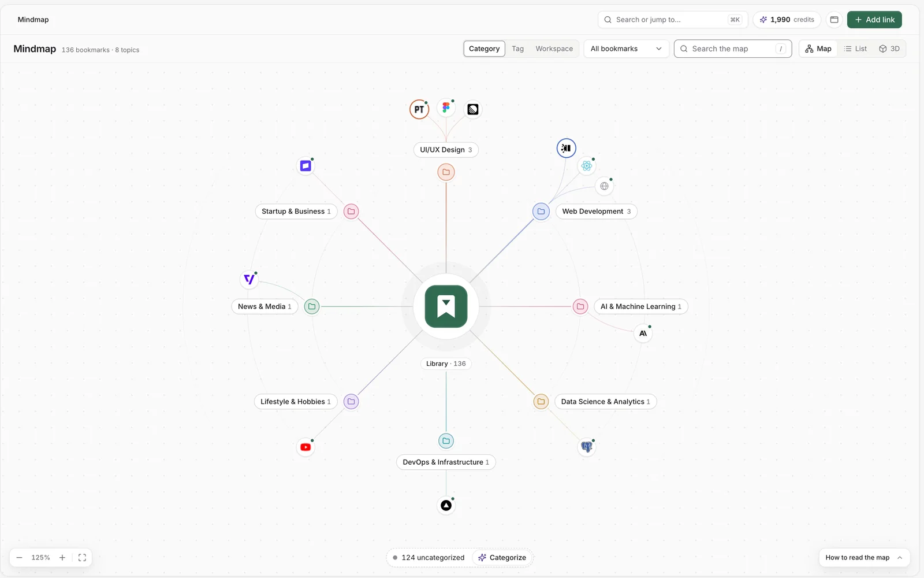This screenshot has width=924, height=578.
Task: Focus the Search or jump to field
Action: point(673,20)
